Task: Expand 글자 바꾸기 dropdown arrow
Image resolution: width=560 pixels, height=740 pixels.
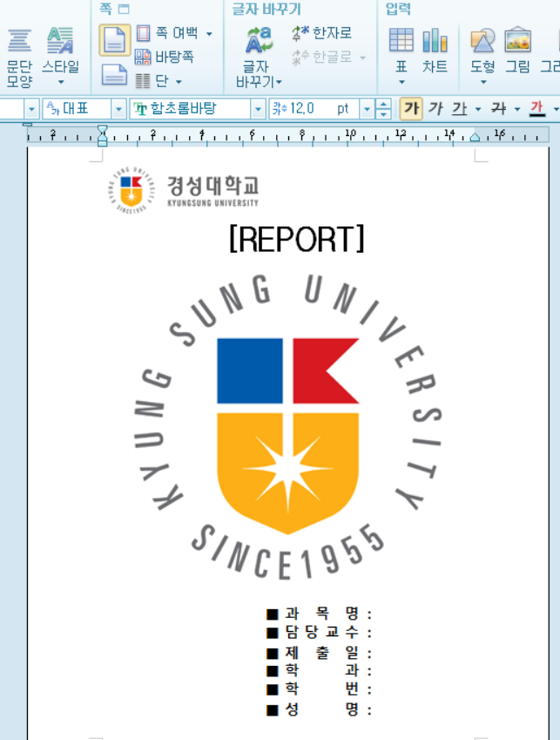Action: coord(279,82)
